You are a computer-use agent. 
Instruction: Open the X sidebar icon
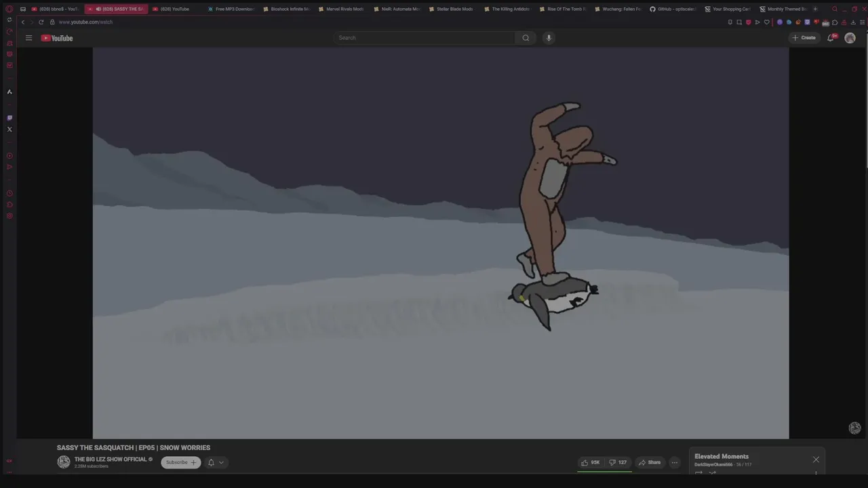pyautogui.click(x=9, y=129)
